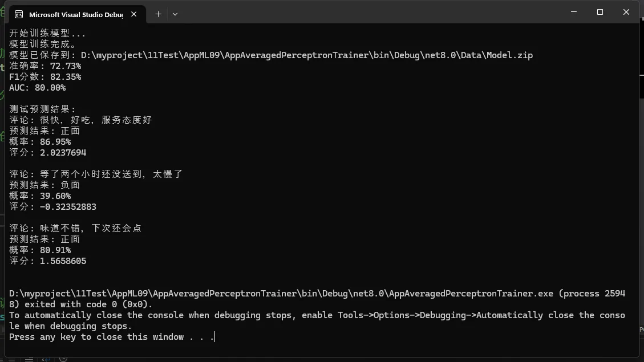Expand the new-tab profile dropdown chevron
This screenshot has width=644, height=362.
coord(175,14)
